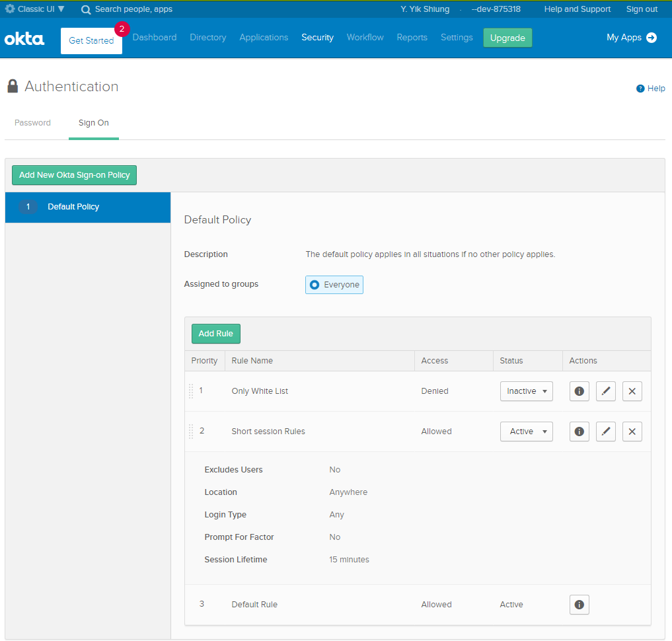Open the Directory menu
672x641 pixels.
208,37
